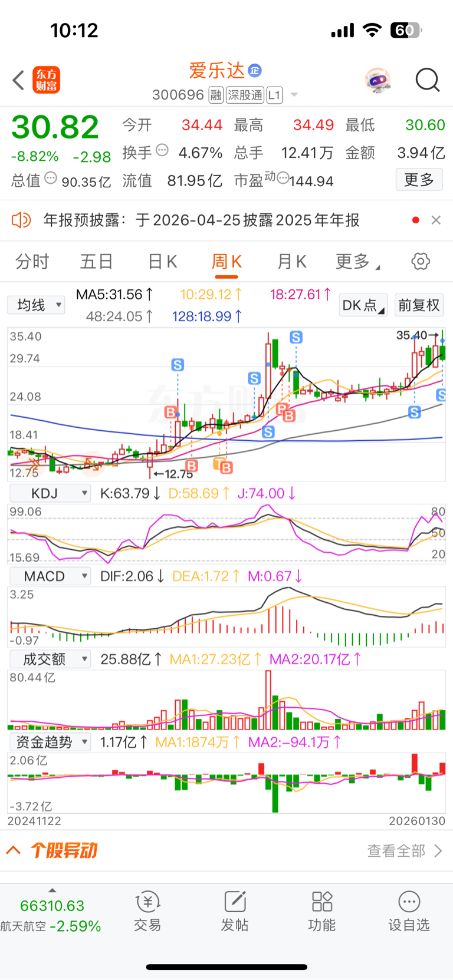Open the MACD indicator dropdown
Image resolution: width=453 pixels, height=980 pixels.
coord(50,576)
